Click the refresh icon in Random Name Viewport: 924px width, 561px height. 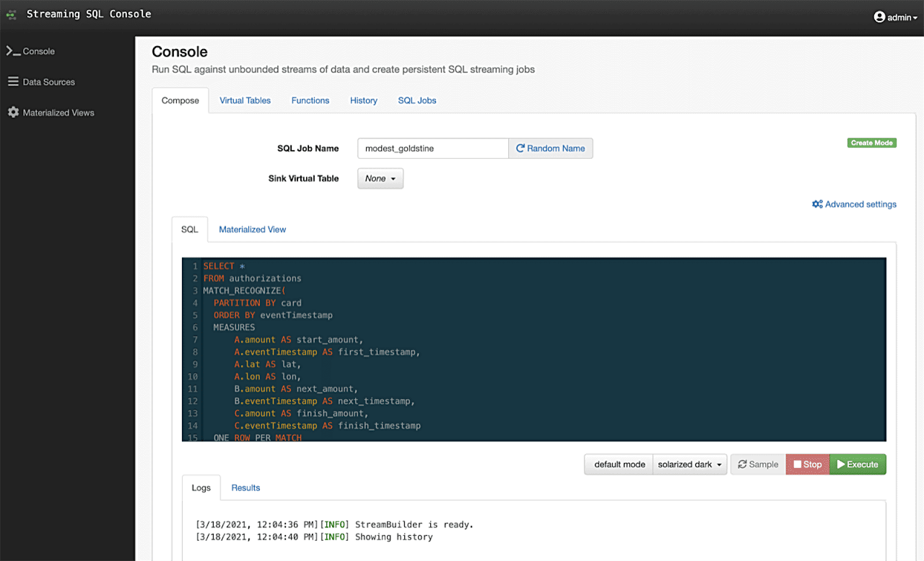coord(520,148)
